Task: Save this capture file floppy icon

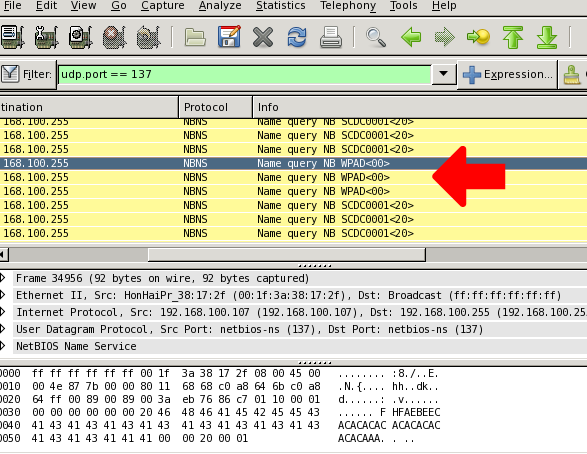Action: pyautogui.click(x=229, y=36)
